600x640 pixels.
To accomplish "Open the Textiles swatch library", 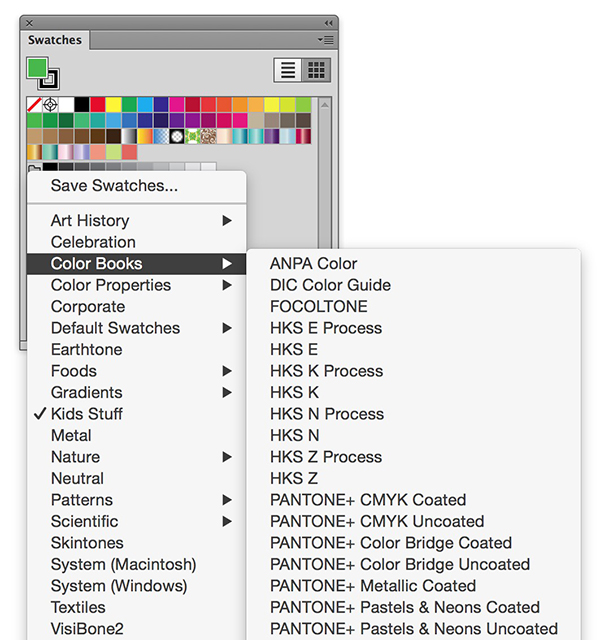I will click(137, 607).
